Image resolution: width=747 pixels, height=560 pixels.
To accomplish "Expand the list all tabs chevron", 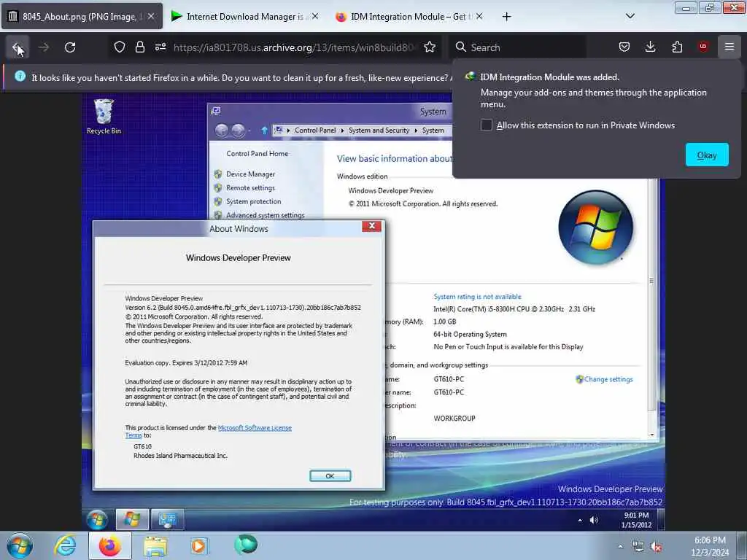I will point(630,16).
